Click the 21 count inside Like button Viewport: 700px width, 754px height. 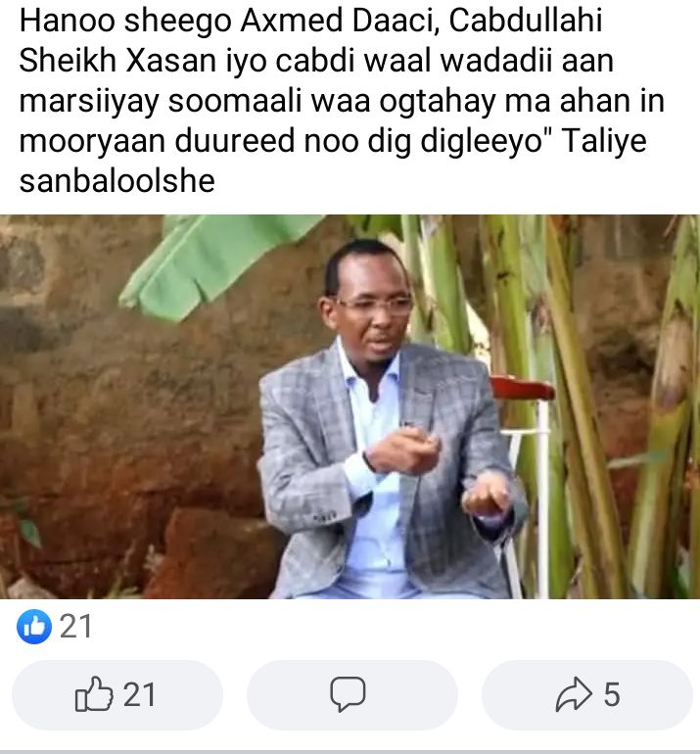coord(139,695)
